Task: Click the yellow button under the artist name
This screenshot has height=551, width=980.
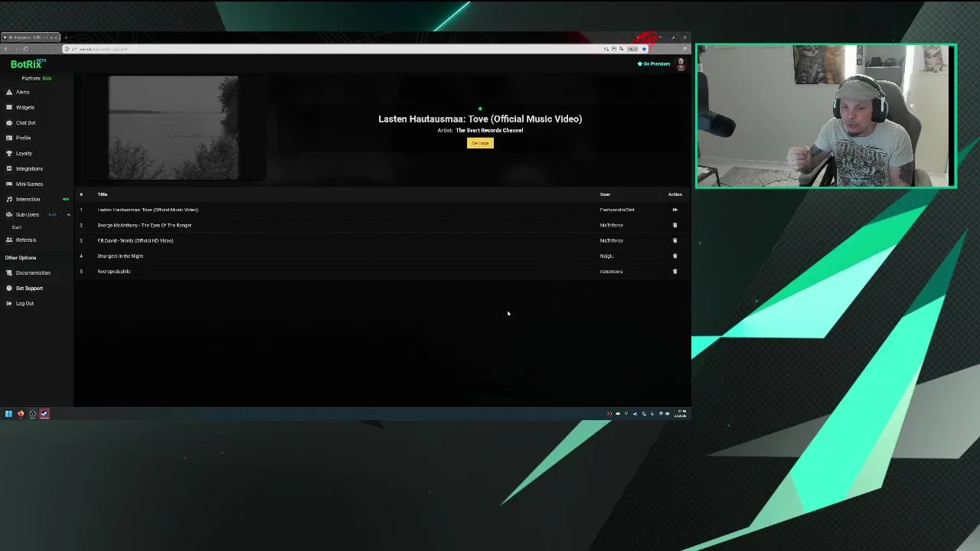Action: 480,143
